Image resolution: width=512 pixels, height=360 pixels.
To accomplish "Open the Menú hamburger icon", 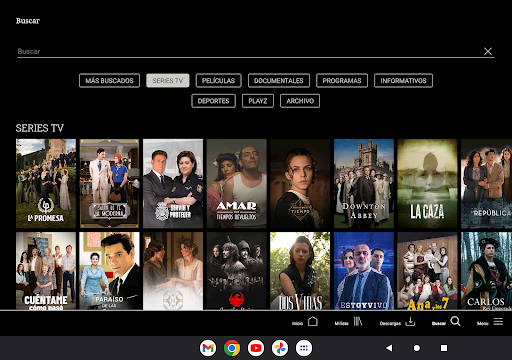I will pos(498,321).
